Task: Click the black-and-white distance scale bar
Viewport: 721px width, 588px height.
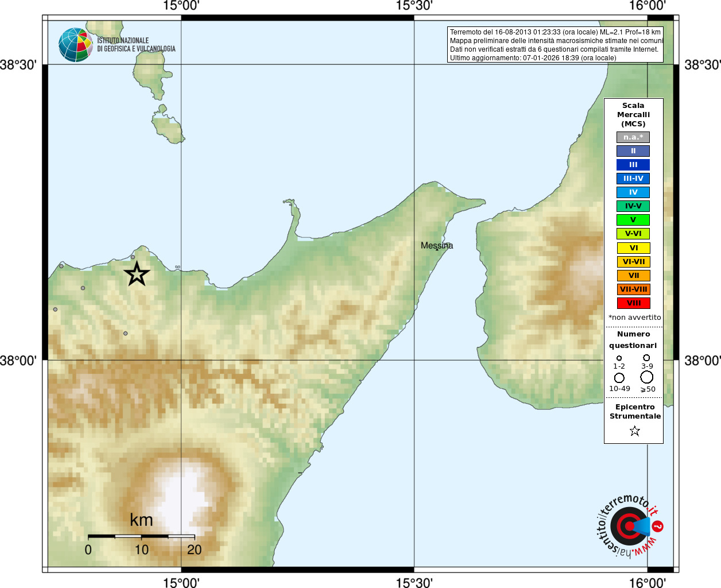Action: (x=141, y=536)
